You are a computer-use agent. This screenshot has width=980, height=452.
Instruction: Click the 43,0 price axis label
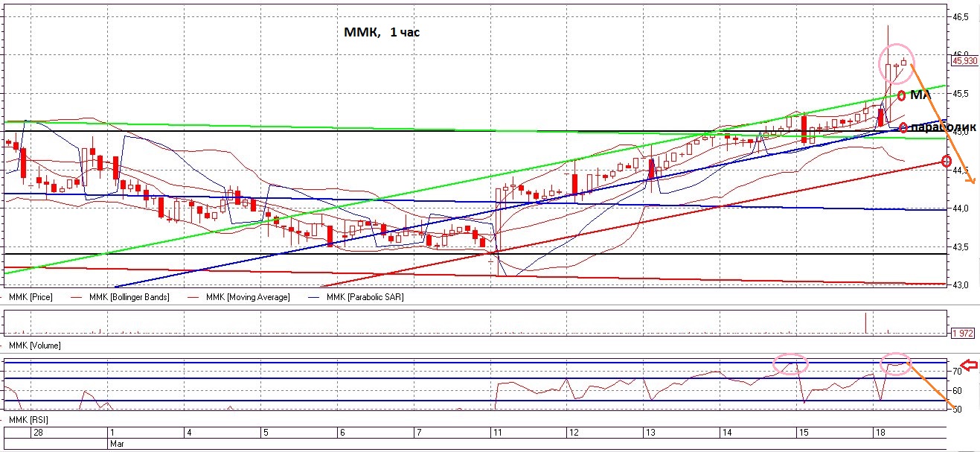pos(960,285)
